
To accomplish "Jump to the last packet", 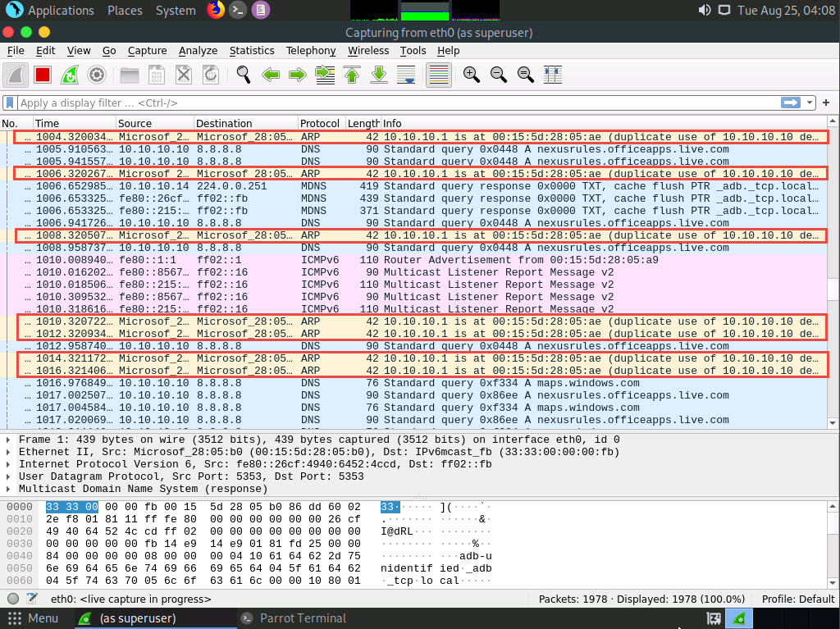I will (379, 75).
